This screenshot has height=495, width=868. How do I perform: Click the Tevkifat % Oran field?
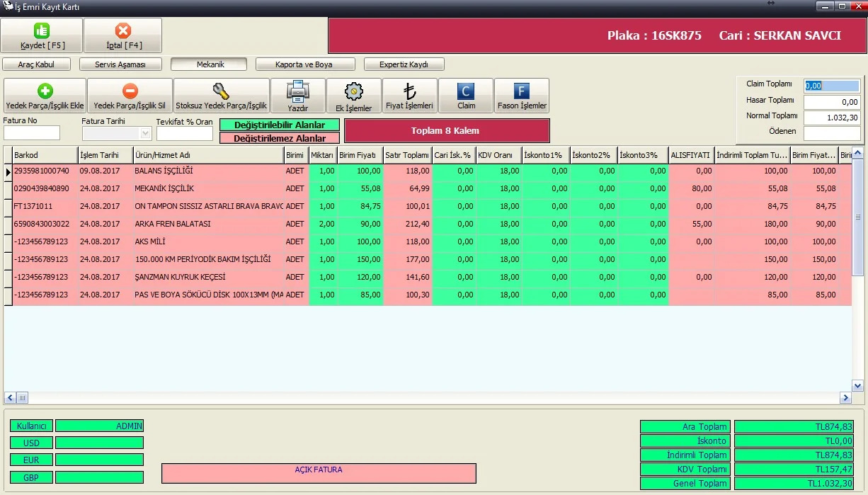tap(185, 133)
